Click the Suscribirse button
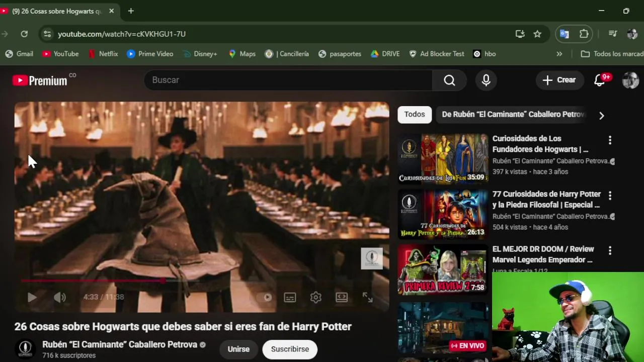 point(290,349)
